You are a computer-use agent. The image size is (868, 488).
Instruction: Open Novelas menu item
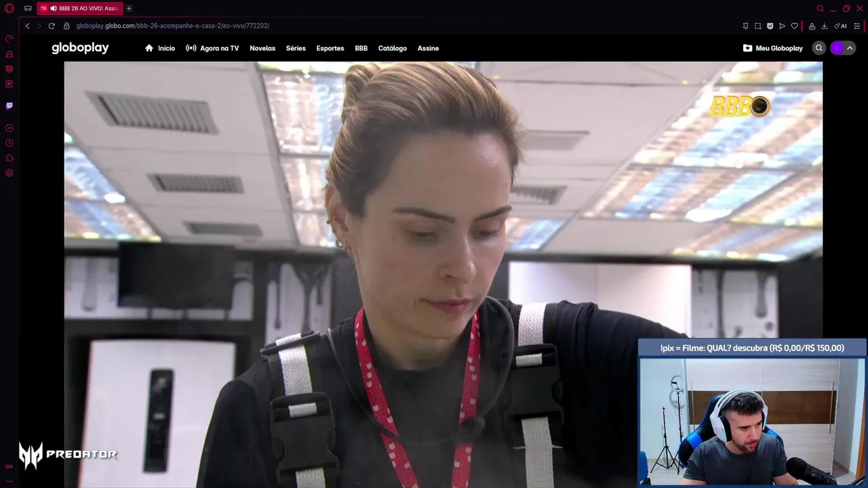tap(262, 48)
